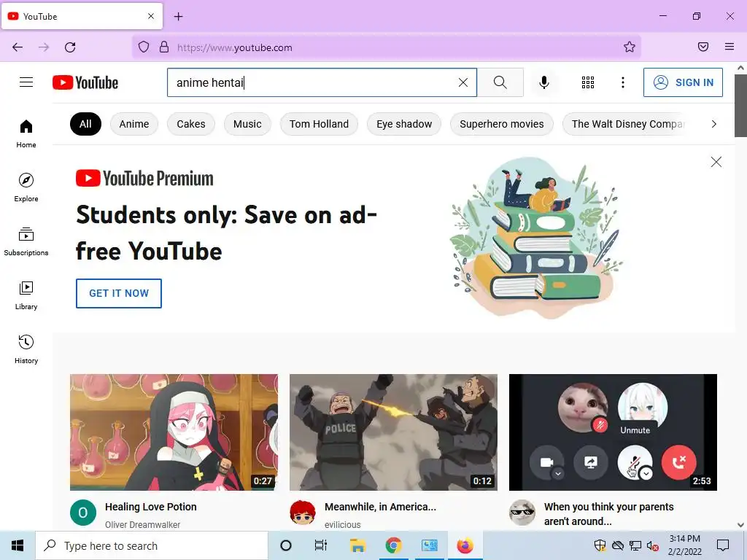Click GET IT NOW button
This screenshot has height=560, width=747.
(x=119, y=293)
